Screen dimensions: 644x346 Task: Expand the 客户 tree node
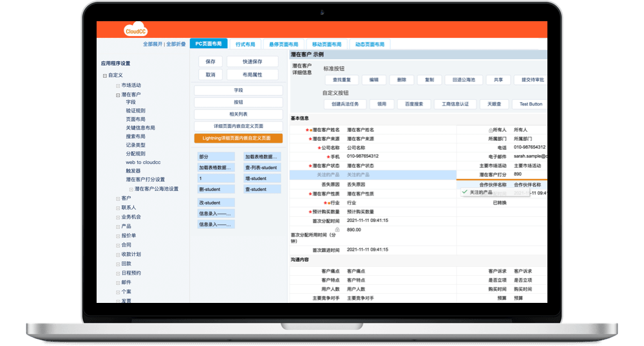point(118,199)
